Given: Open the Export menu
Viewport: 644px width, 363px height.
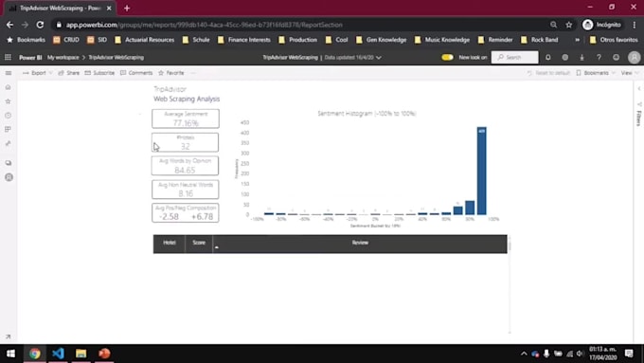Looking at the screenshot, I should 37,73.
